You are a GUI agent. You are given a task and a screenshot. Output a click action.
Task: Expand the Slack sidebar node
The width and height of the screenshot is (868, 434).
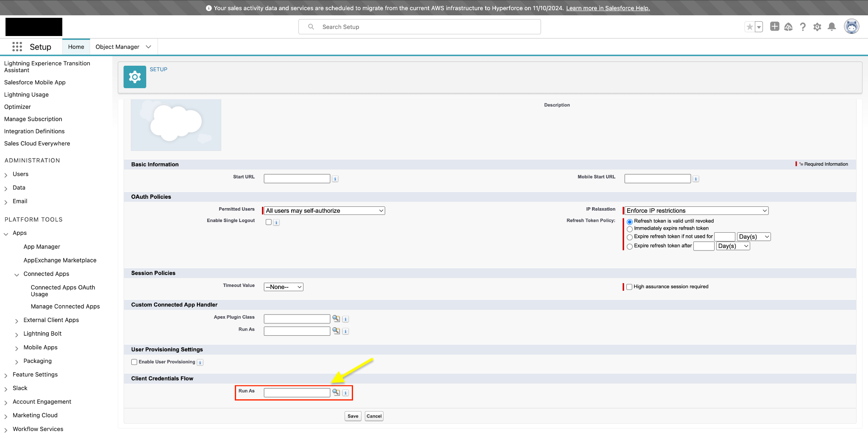tap(6, 389)
